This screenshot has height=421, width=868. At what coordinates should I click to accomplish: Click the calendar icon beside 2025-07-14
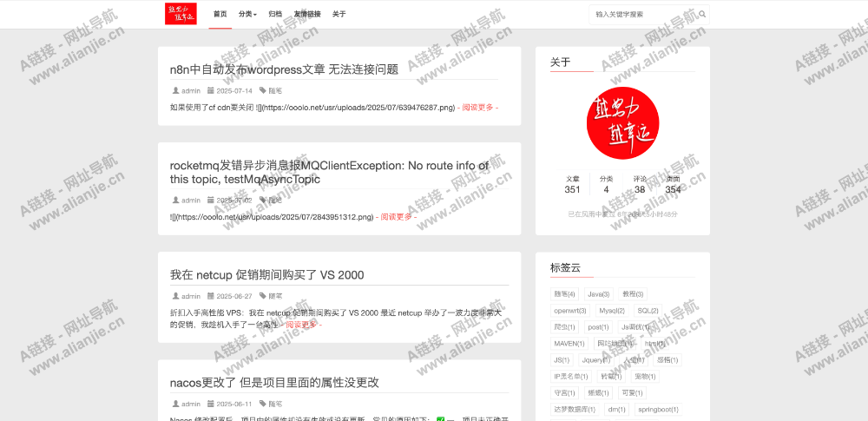[x=211, y=91]
